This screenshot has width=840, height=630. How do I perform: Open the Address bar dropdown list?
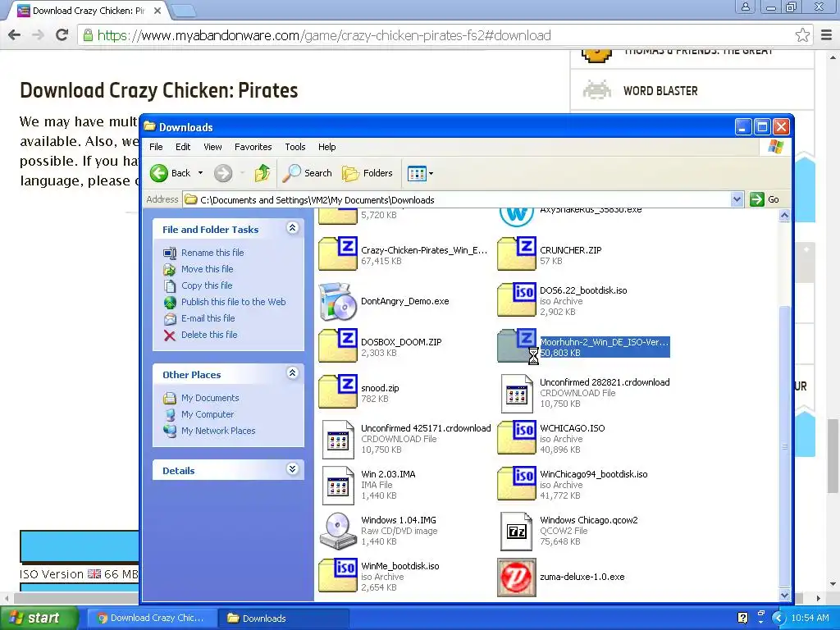(737, 200)
